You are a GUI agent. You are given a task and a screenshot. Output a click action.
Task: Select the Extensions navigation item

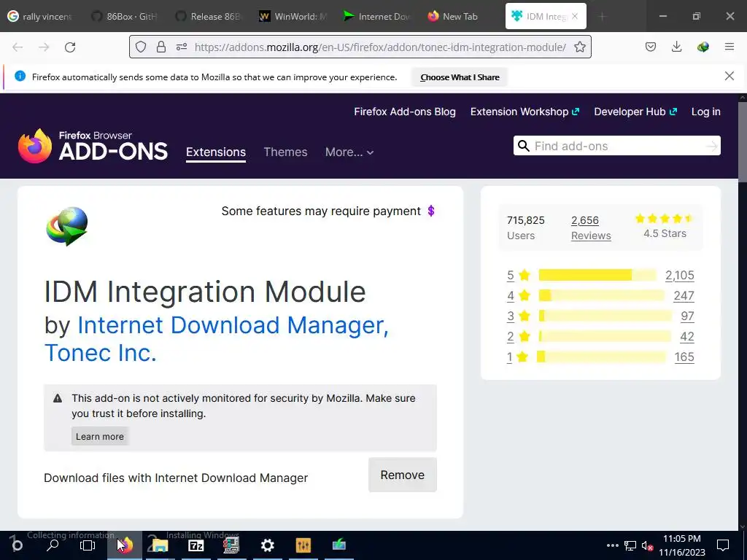click(216, 152)
